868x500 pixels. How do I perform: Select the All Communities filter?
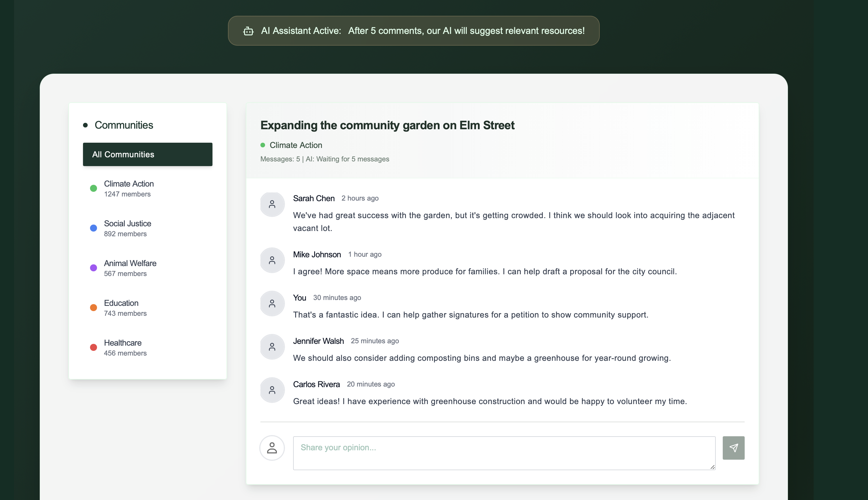[148, 154]
